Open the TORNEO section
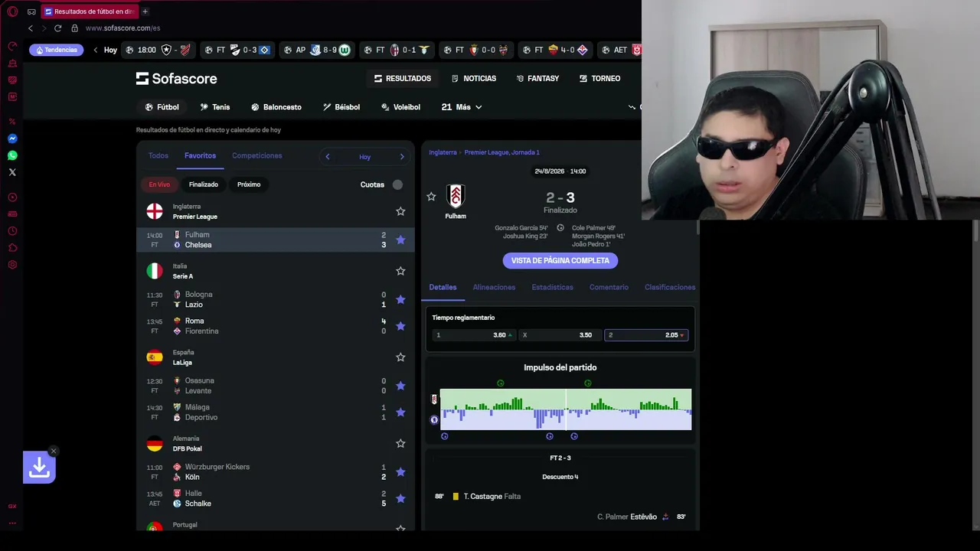980x551 pixels. (x=599, y=79)
